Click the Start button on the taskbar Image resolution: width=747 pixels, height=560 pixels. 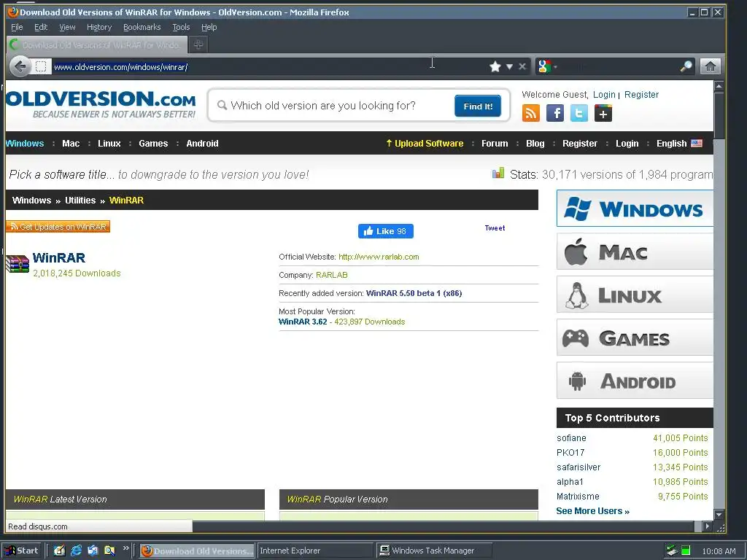[22, 551]
